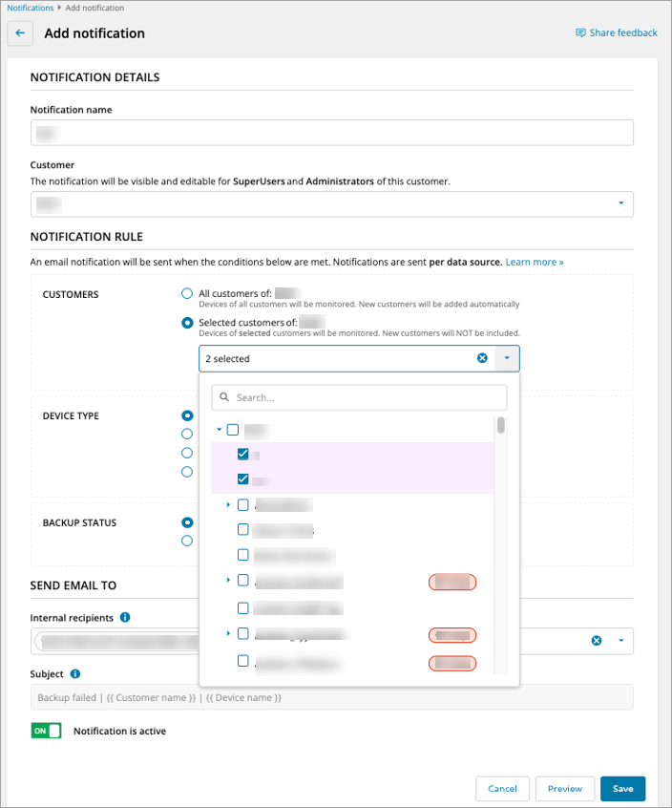The height and width of the screenshot is (808, 672).
Task: Click the Internal recipients info icon
Action: [125, 617]
